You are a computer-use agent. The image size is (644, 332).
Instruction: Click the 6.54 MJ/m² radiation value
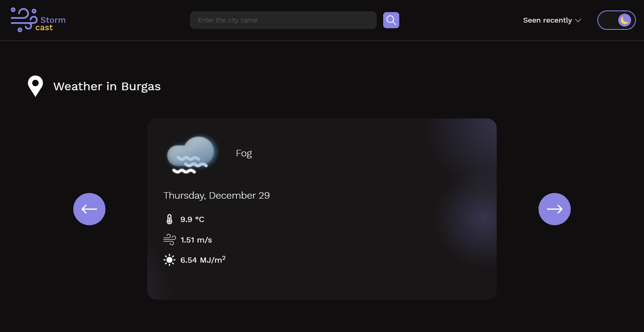(x=203, y=259)
